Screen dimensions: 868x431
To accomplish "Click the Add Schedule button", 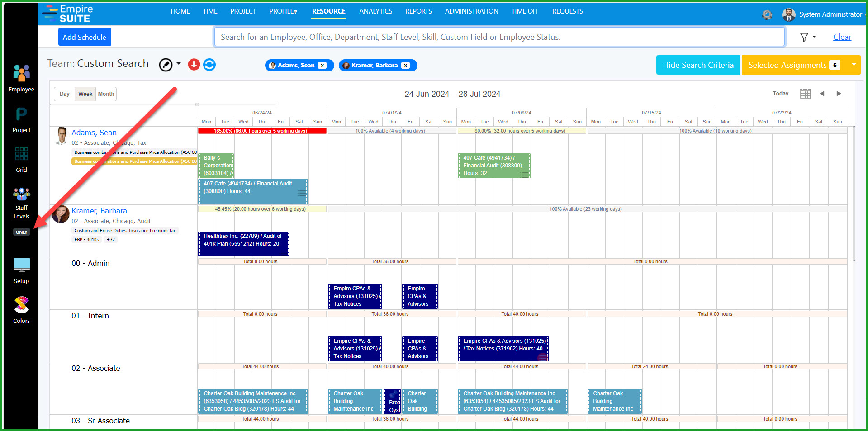I will point(85,37).
